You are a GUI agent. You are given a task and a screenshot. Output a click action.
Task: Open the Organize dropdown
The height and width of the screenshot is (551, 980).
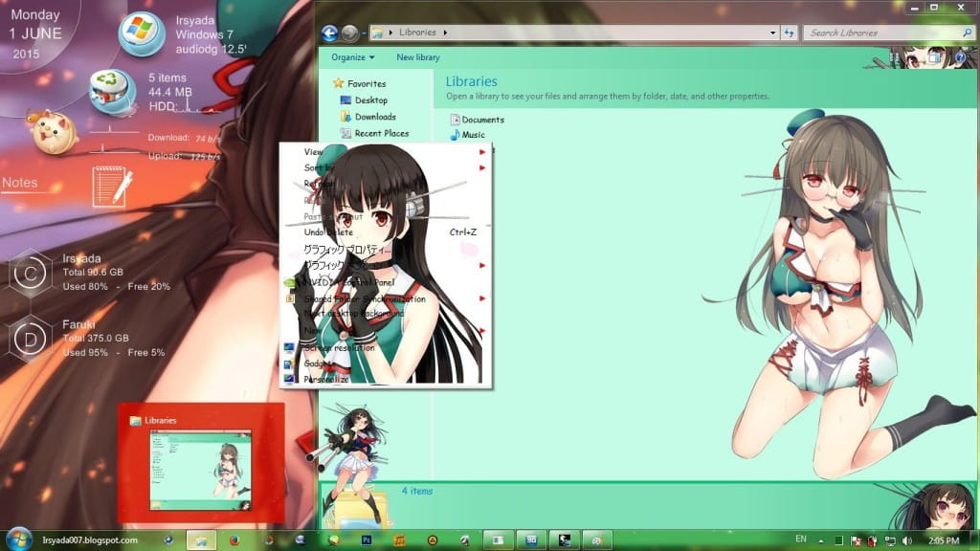[x=351, y=56]
